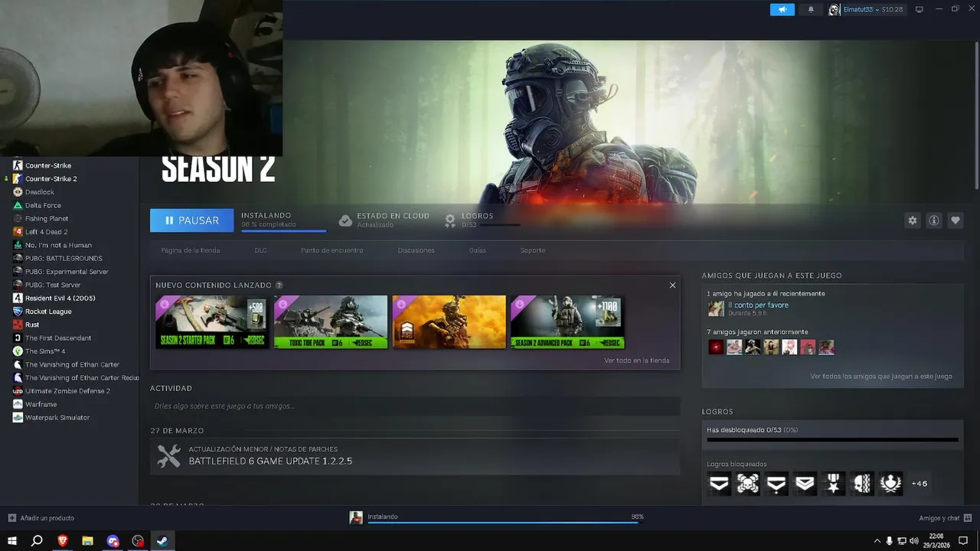This screenshot has height=551, width=980.
Task: Click the Warframe game icon
Action: coord(18,404)
